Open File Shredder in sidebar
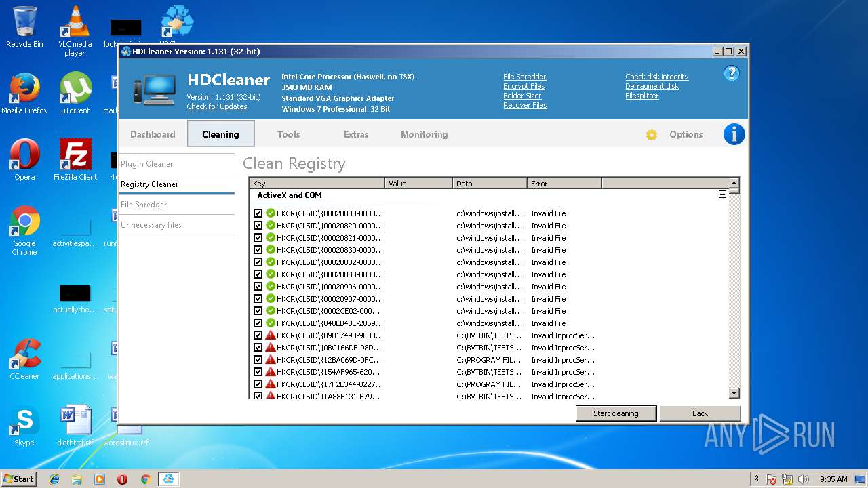868x488 pixels. (x=177, y=204)
